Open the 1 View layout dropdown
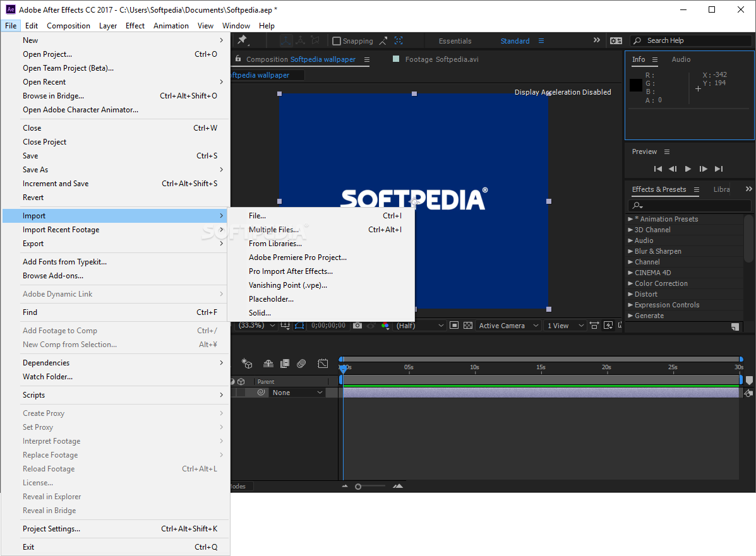Viewport: 756px width, 556px height. click(x=565, y=326)
